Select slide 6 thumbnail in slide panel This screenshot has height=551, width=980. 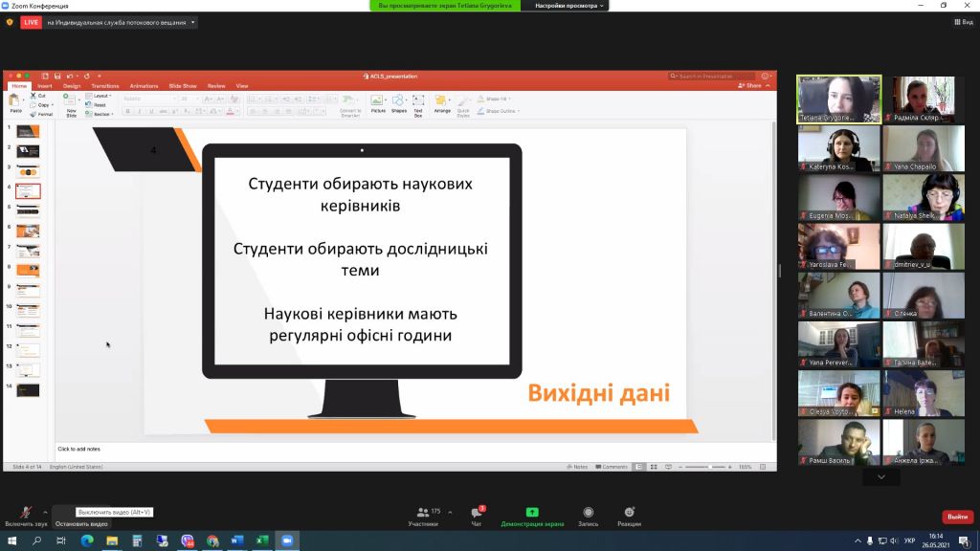[28, 231]
